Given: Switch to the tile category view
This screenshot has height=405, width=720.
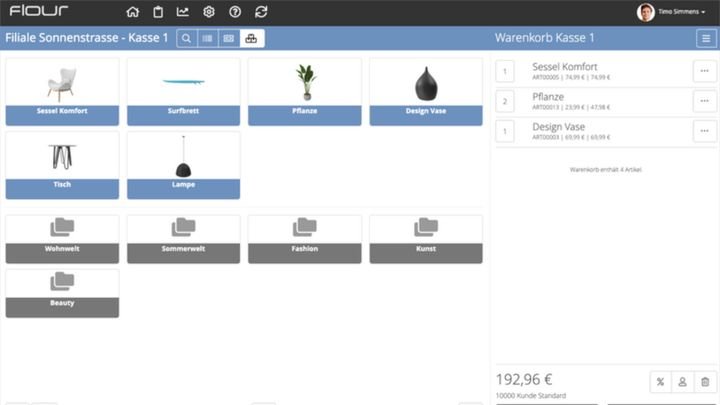Looking at the screenshot, I should 251,38.
